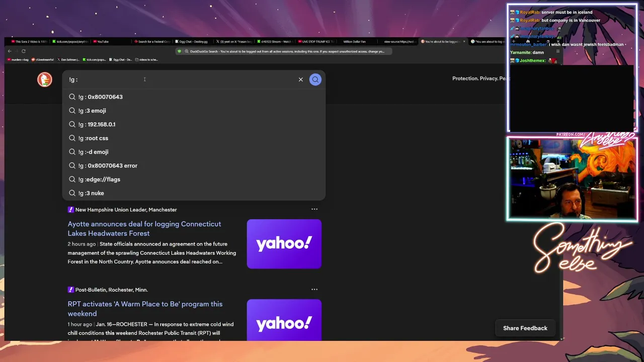
Task: Switch to 'view-source:https' tab
Action: point(399,42)
